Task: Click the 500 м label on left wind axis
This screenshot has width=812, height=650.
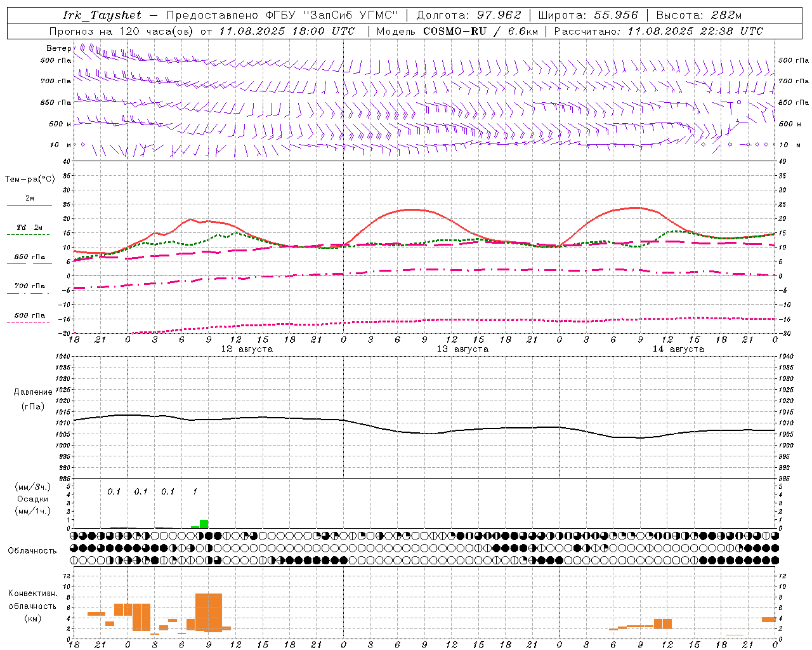Action: click(60, 124)
